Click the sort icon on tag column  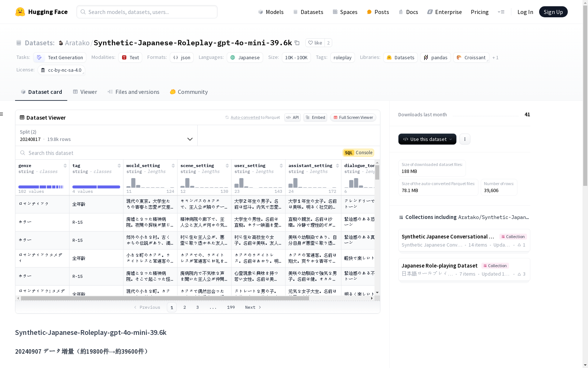119,166
